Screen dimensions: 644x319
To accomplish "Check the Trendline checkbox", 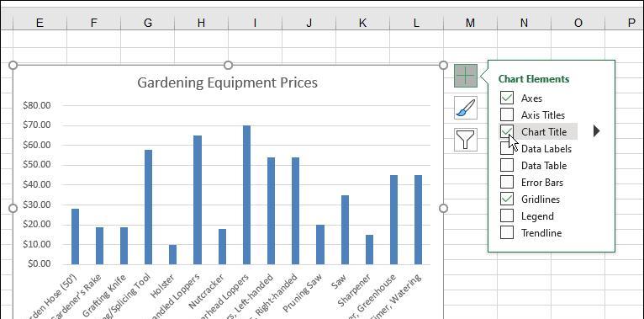I will point(507,232).
